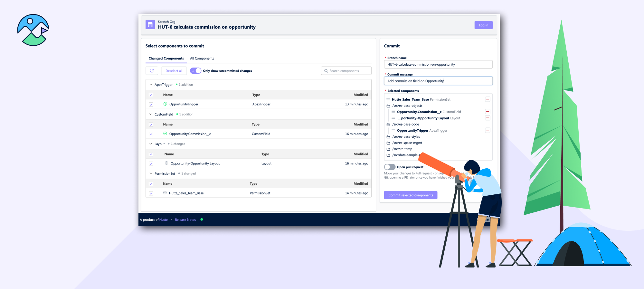Toggle select-all checkbox in Layout header

click(151, 154)
